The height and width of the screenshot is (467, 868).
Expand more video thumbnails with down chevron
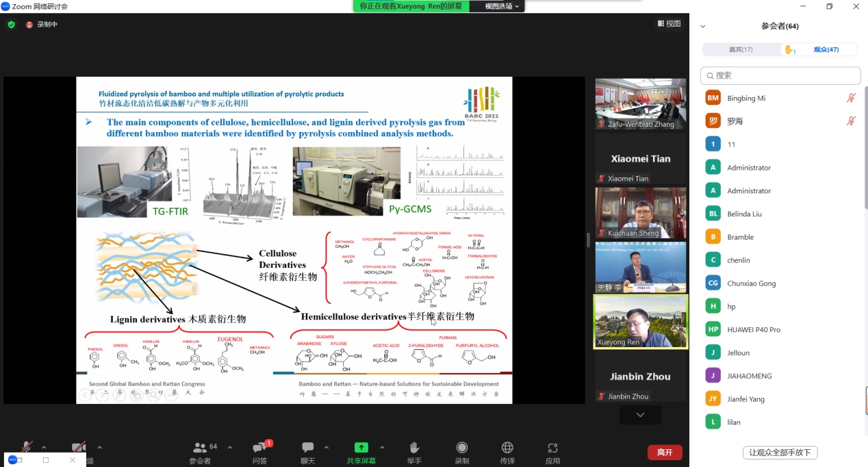click(640, 415)
